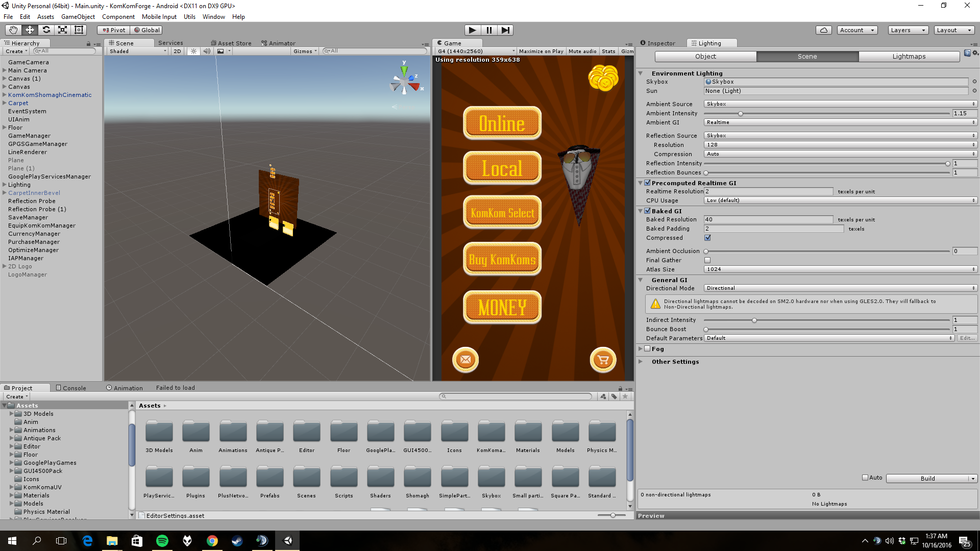Open File Explorer from the taskbar
Image resolution: width=980 pixels, height=551 pixels.
point(112,541)
